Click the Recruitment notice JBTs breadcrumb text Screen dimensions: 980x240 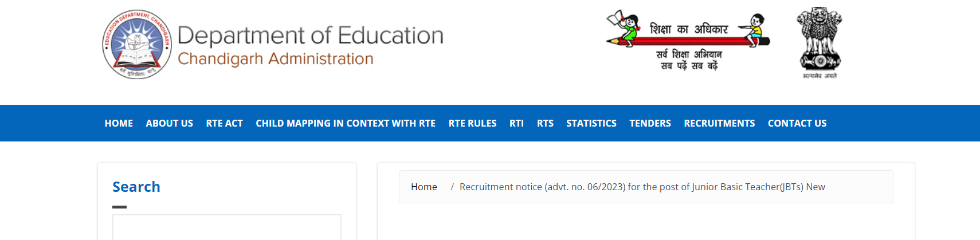[642, 187]
